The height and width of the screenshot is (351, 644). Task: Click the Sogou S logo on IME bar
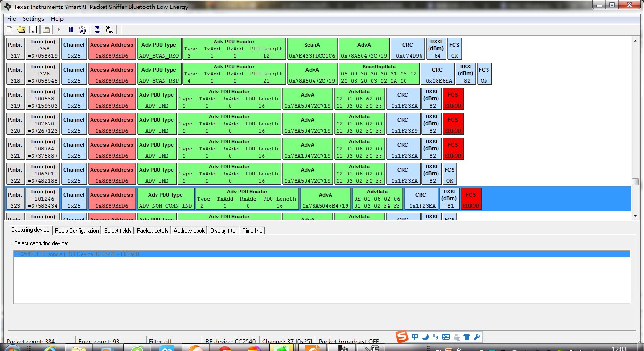pos(402,337)
